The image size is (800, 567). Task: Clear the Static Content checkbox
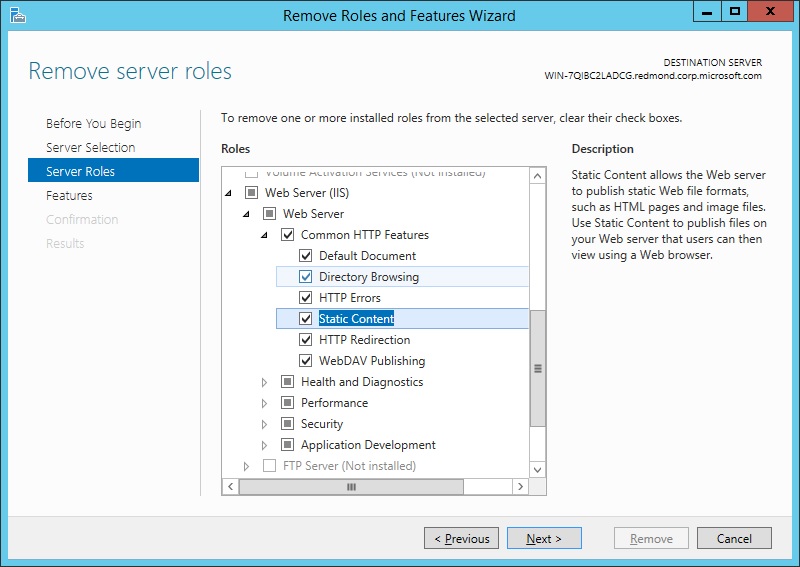click(305, 318)
